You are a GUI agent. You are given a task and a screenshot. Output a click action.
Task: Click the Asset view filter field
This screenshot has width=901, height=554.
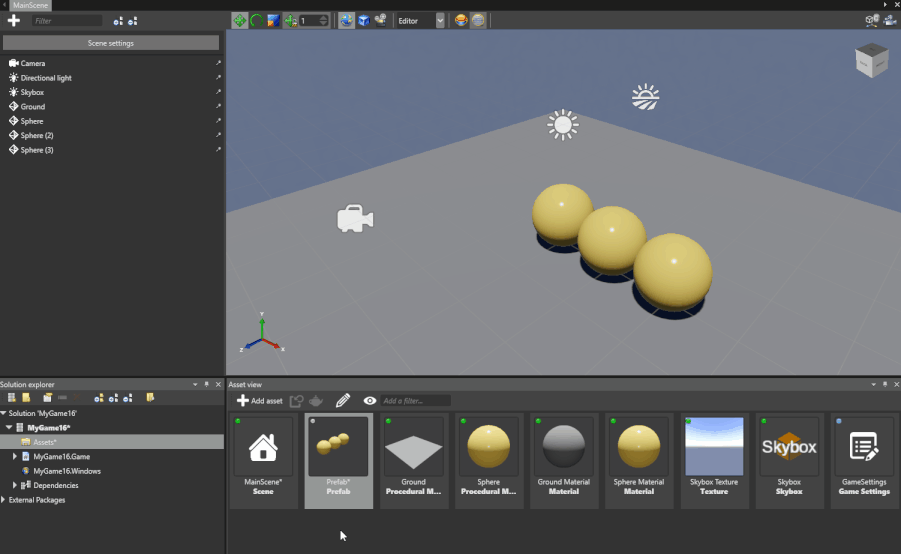point(415,400)
